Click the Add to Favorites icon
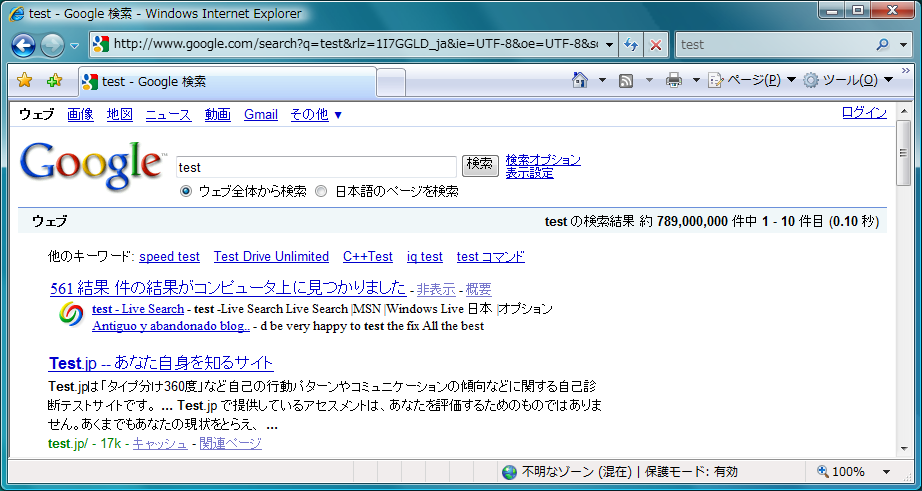Viewport: 922px width, 491px height. tap(54, 81)
